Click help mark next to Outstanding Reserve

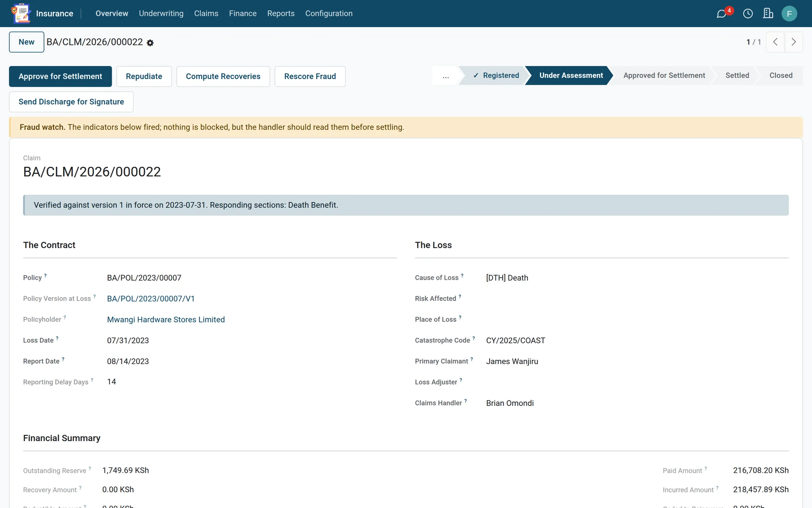tap(90, 468)
